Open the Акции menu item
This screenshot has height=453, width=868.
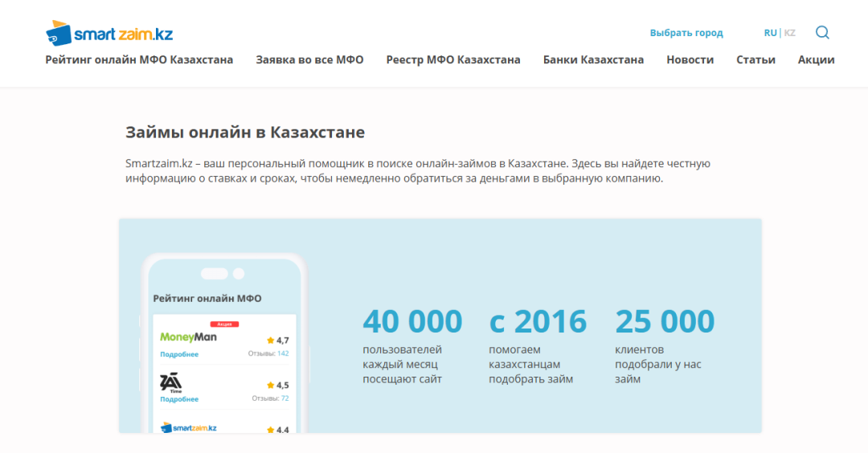tap(816, 59)
